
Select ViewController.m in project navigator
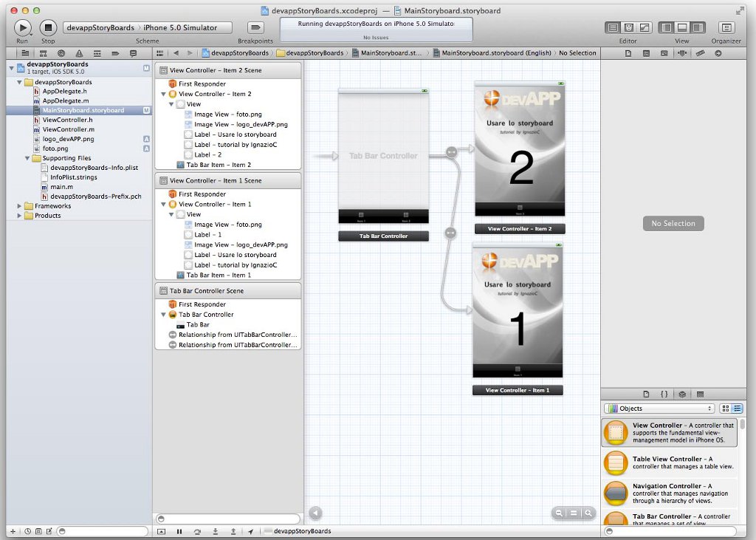pyautogui.click(x=67, y=129)
